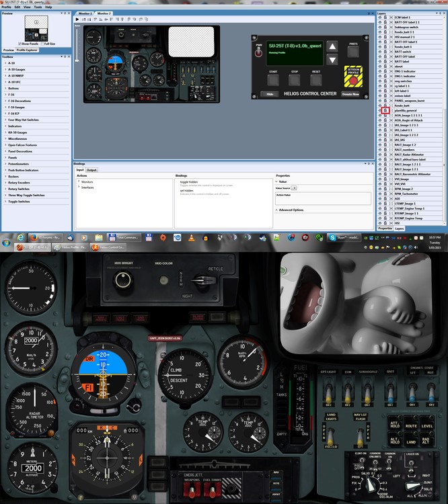The height and width of the screenshot is (504, 448).
Task: Toggle snap icon on IAS_IAS row
Action: [391, 140]
